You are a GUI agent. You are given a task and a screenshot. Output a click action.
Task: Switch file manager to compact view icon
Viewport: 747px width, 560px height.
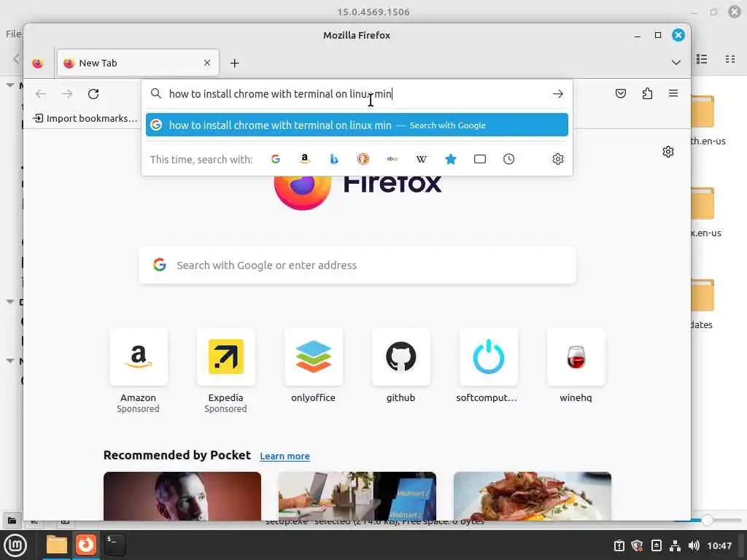pos(729,59)
